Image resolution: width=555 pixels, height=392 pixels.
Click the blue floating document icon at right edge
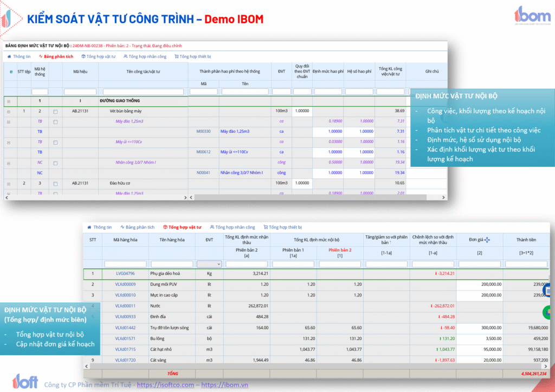550,291
